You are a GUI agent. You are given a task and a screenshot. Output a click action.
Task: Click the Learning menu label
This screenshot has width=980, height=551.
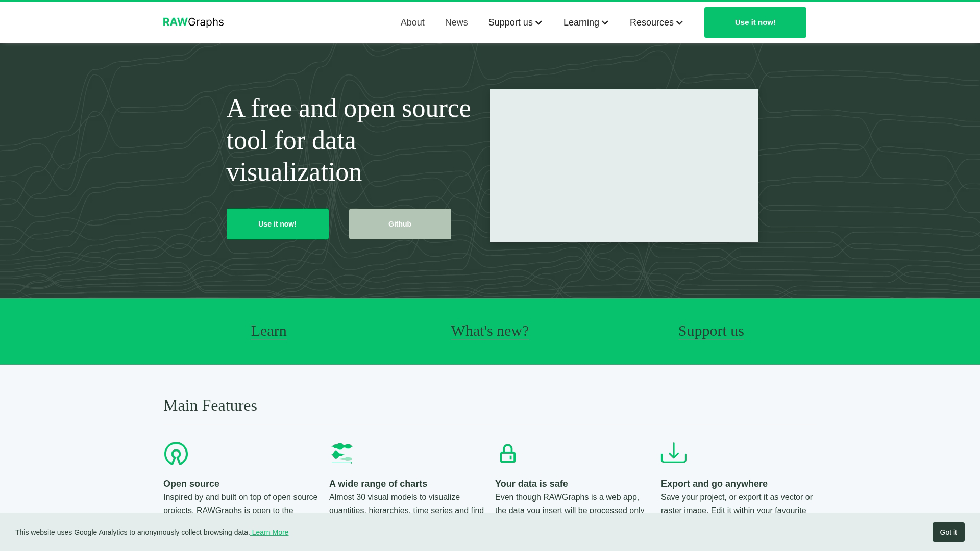click(x=581, y=22)
